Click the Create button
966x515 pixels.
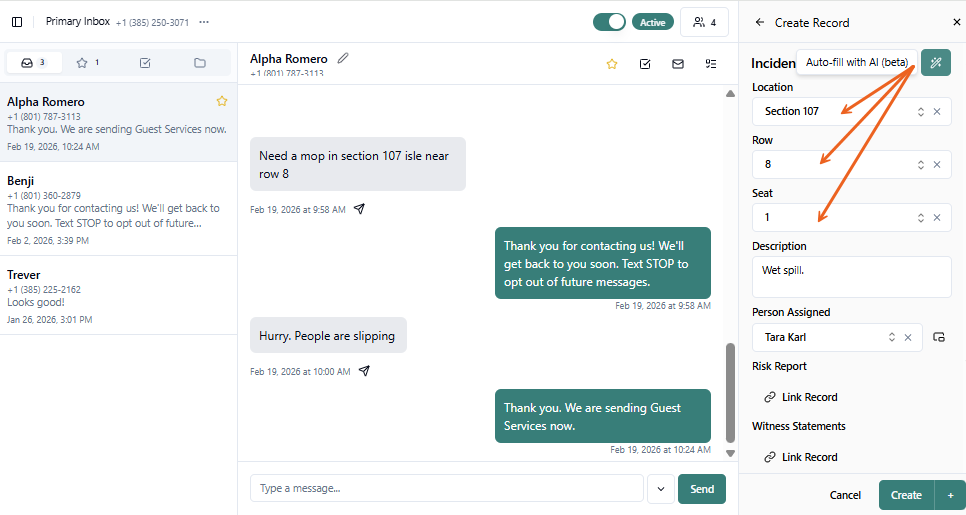(x=906, y=495)
